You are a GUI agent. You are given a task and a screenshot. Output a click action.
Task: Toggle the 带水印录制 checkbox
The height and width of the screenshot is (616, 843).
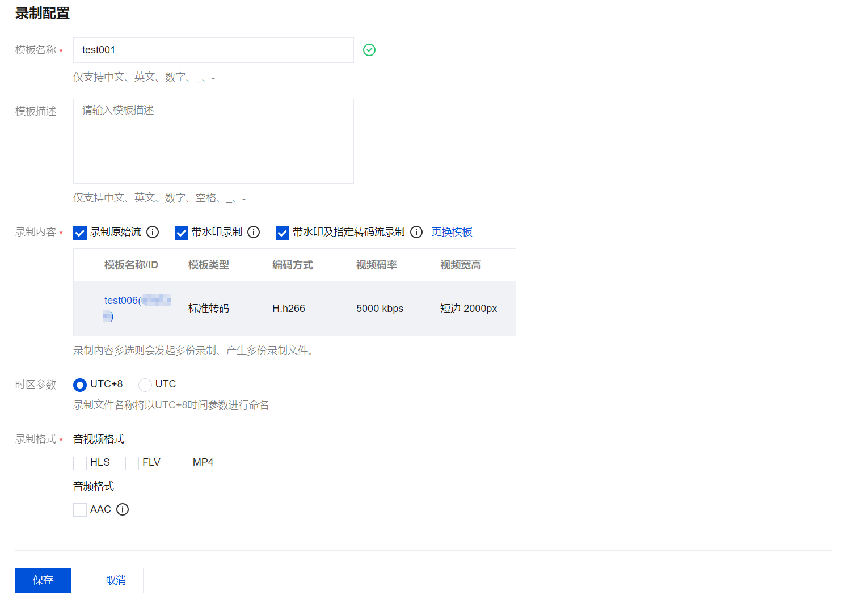pyautogui.click(x=182, y=233)
